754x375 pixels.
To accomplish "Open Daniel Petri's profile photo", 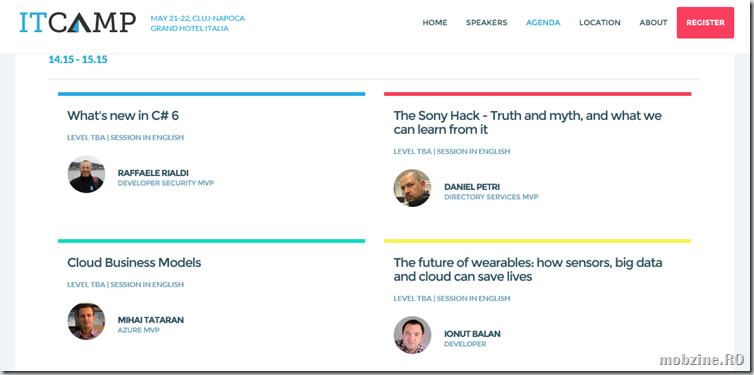I will [x=412, y=188].
